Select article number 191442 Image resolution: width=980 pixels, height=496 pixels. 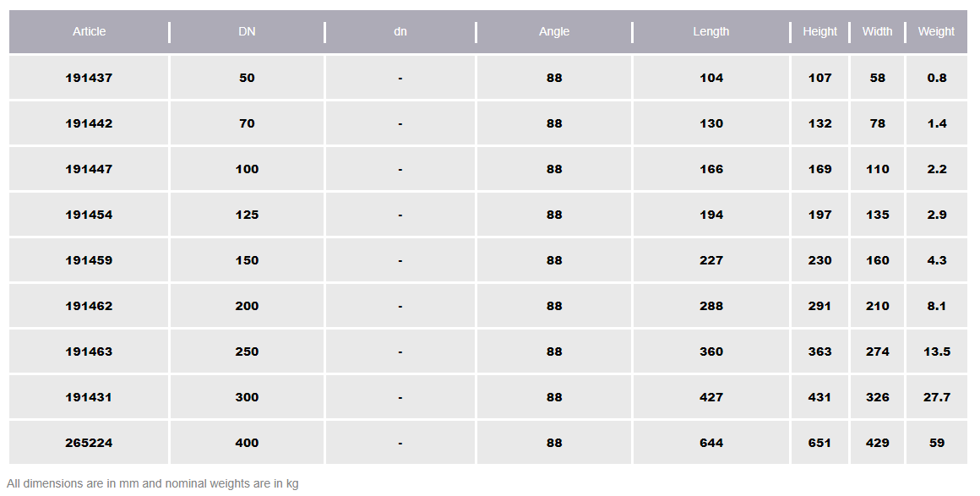pos(89,123)
